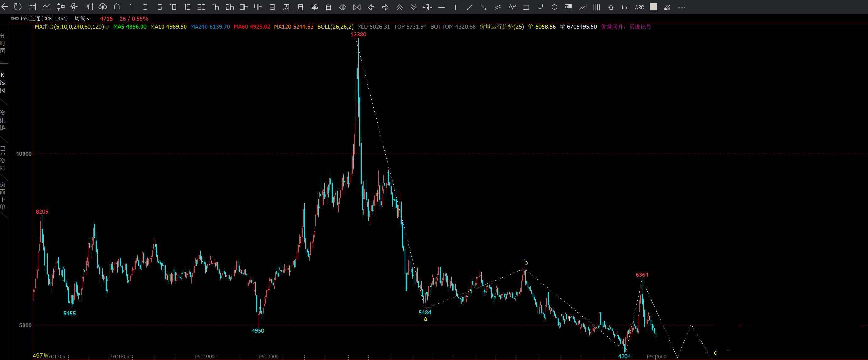The width and height of the screenshot is (868, 360).
Task: Open the lightning order icon
Action: [74, 7]
